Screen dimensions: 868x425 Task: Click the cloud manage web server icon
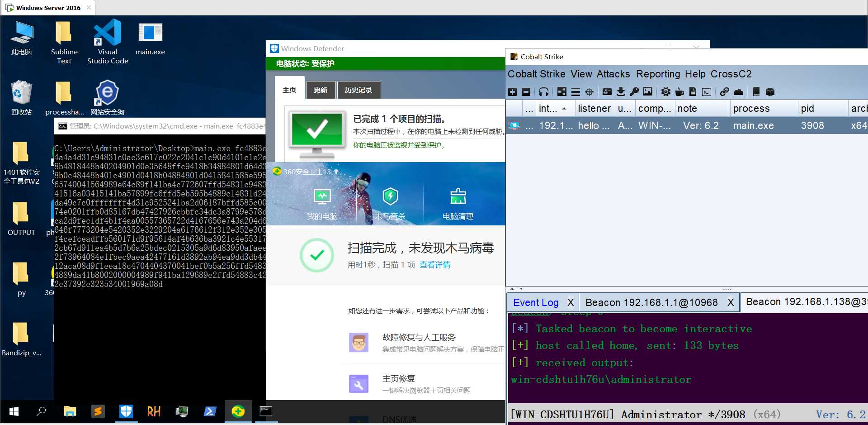738,92
